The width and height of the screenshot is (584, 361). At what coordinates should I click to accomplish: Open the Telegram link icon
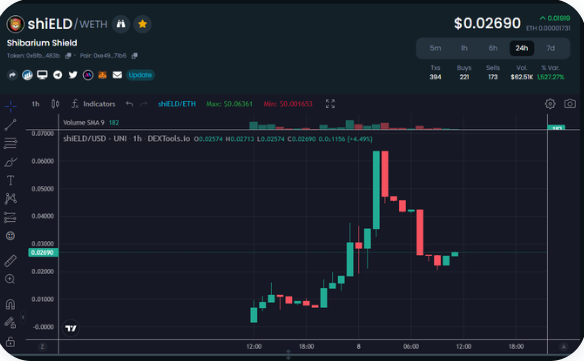coord(57,75)
